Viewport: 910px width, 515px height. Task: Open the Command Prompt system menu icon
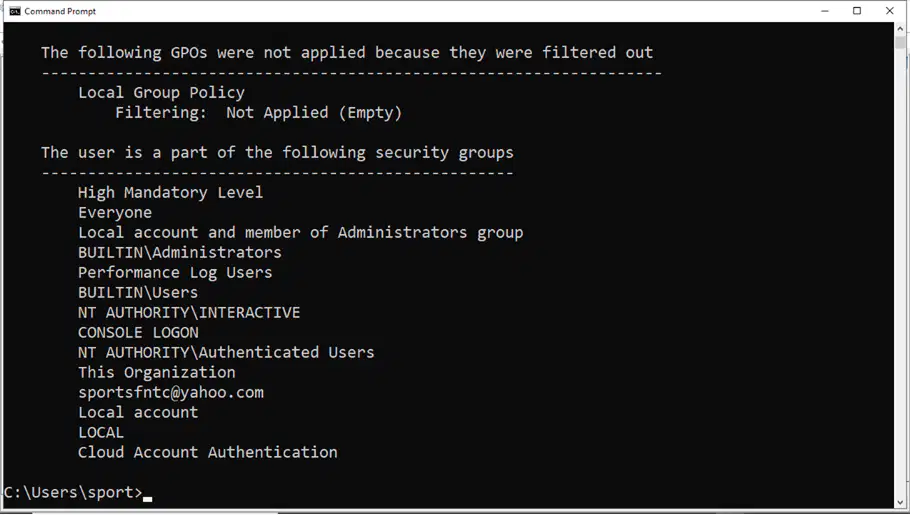pyautogui.click(x=15, y=11)
